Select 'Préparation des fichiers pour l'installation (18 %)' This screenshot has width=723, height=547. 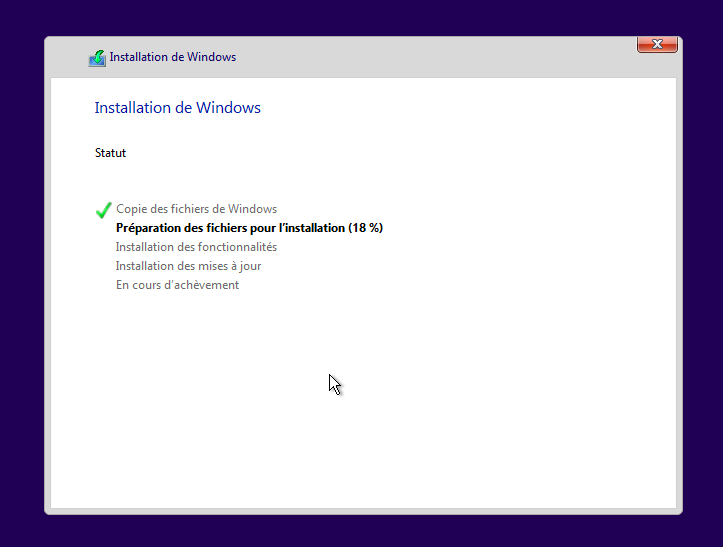pyautogui.click(x=249, y=228)
